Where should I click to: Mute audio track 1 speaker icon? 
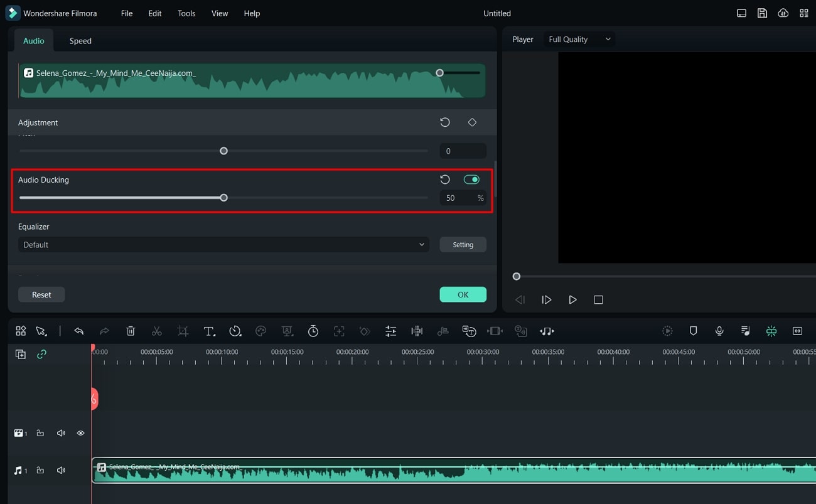click(x=61, y=470)
